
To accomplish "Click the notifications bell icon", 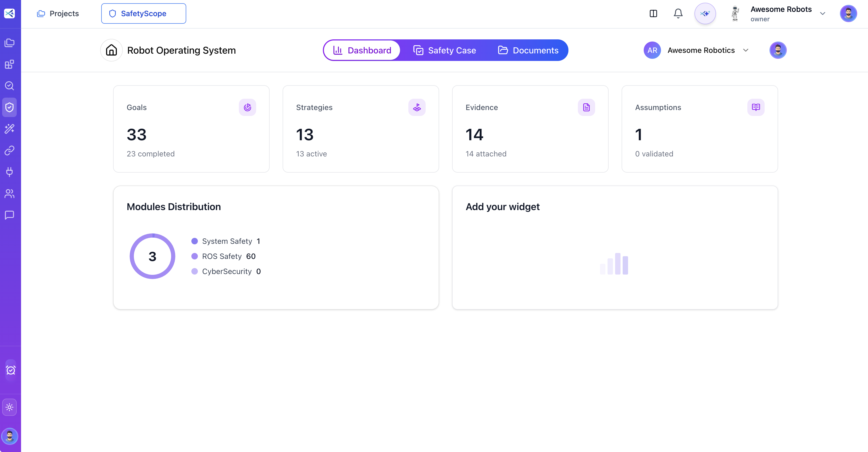I will pyautogui.click(x=678, y=13).
